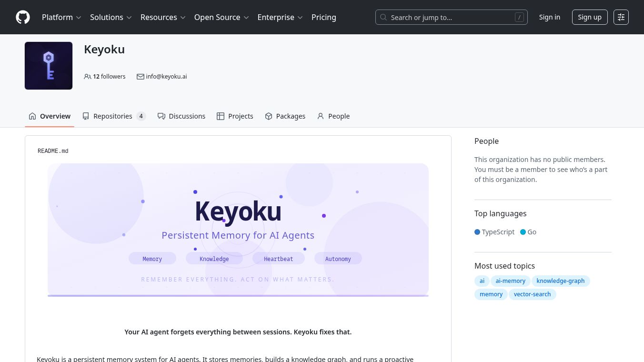Click the grid icon beside Projects
This screenshot has height=362, width=644.
tap(221, 116)
